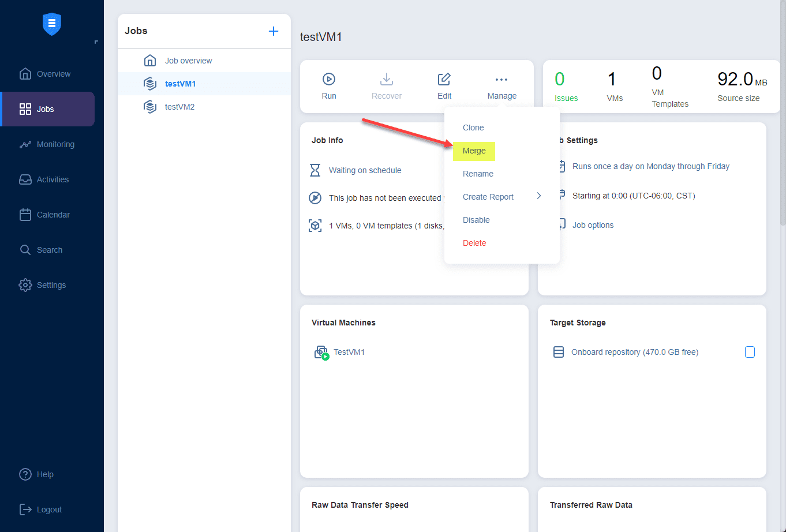Open the Job options link
Viewport: 786px width, 532px height.
pyautogui.click(x=593, y=225)
